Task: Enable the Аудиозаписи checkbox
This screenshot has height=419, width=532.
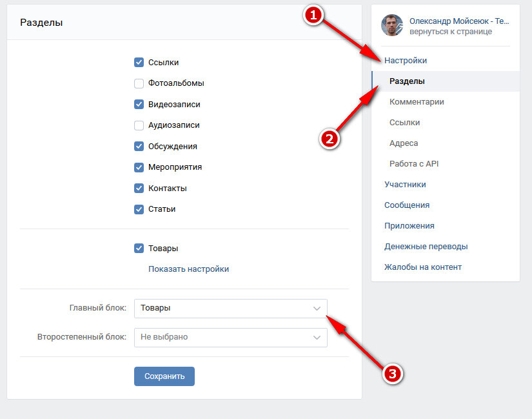Action: tap(139, 125)
